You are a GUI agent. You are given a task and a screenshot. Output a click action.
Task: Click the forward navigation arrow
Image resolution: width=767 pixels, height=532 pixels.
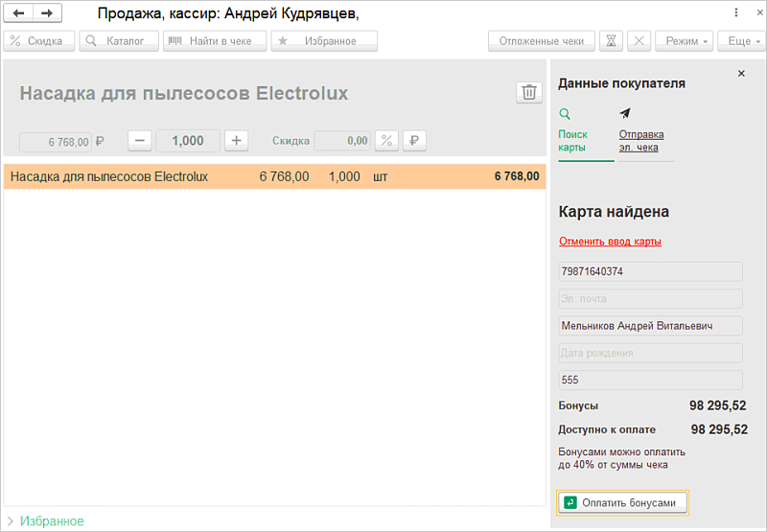pos(47,13)
